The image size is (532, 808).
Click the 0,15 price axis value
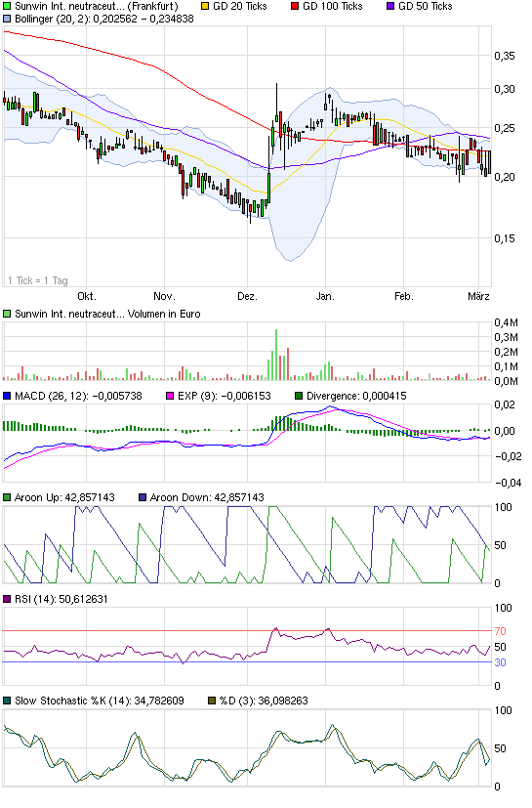(x=505, y=238)
